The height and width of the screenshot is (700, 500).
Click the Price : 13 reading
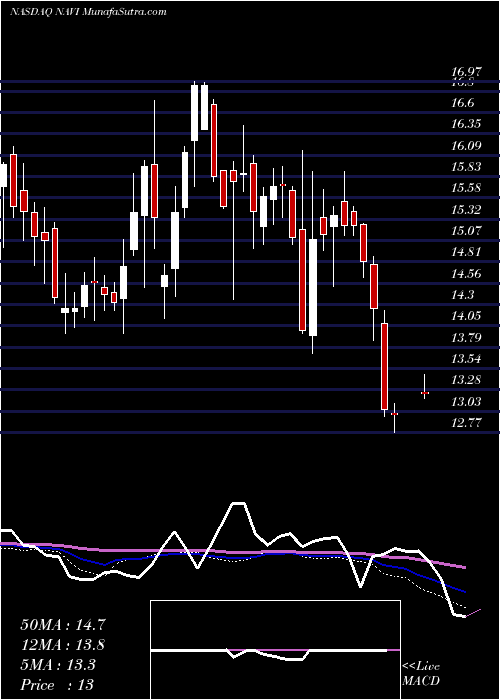point(57,685)
